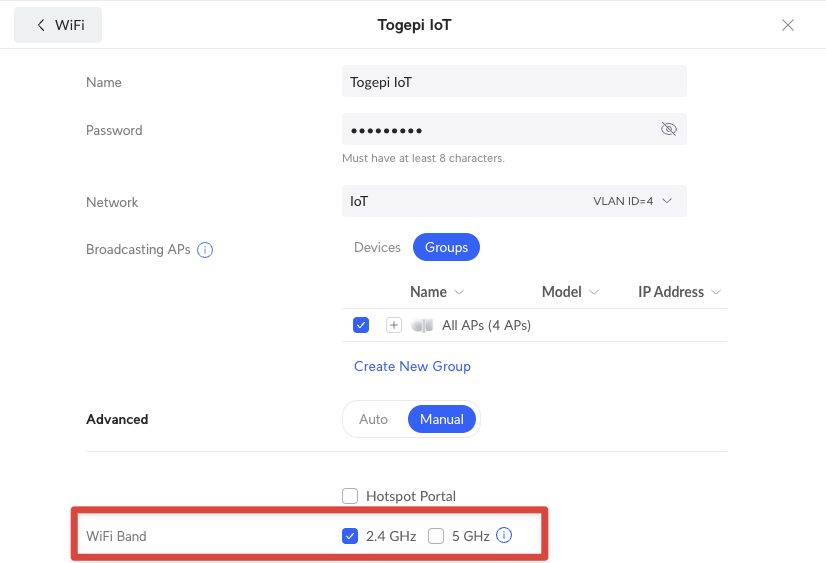Sort AP list by IP Address column
Screen dimensions: 826x563
[679, 292]
